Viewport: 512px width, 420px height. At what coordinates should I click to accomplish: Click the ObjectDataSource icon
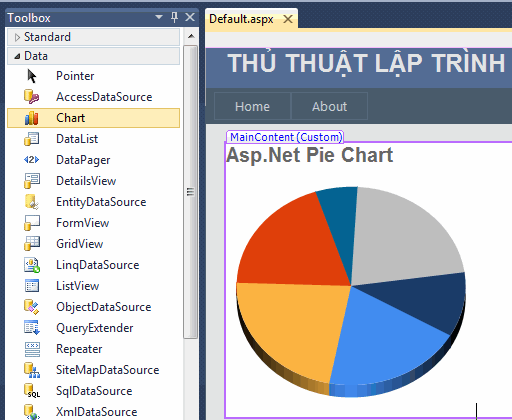(32, 307)
